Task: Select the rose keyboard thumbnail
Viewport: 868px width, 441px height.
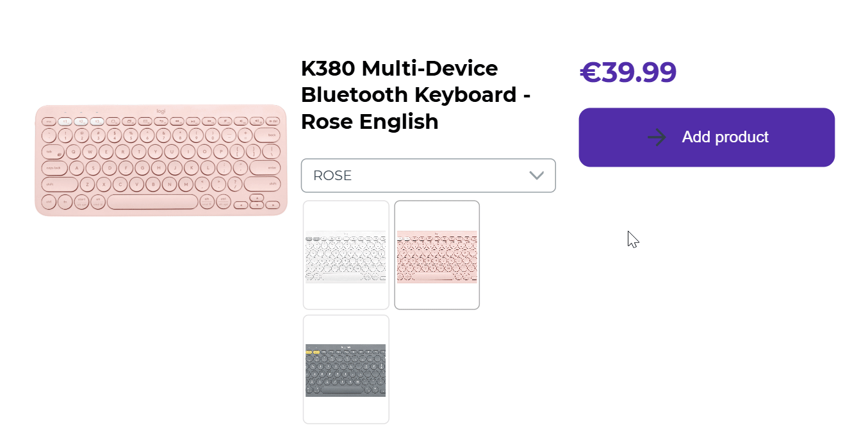Action: [x=437, y=255]
